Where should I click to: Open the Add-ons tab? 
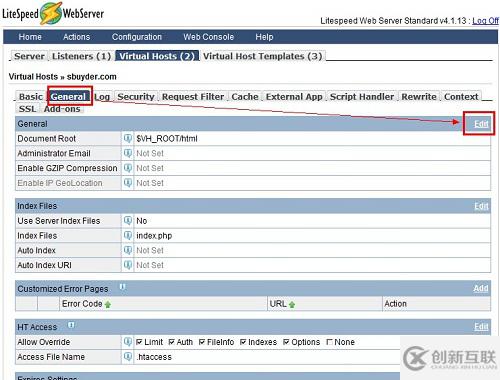pos(62,109)
